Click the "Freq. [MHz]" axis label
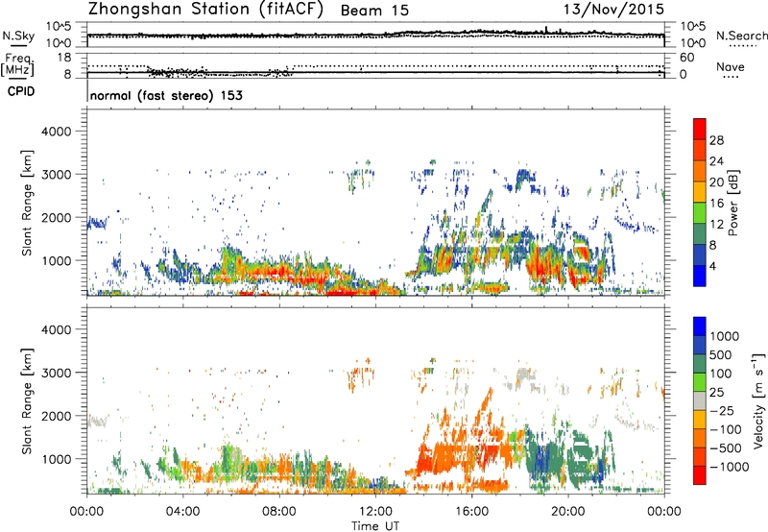This screenshot has width=768, height=532. pyautogui.click(x=18, y=64)
